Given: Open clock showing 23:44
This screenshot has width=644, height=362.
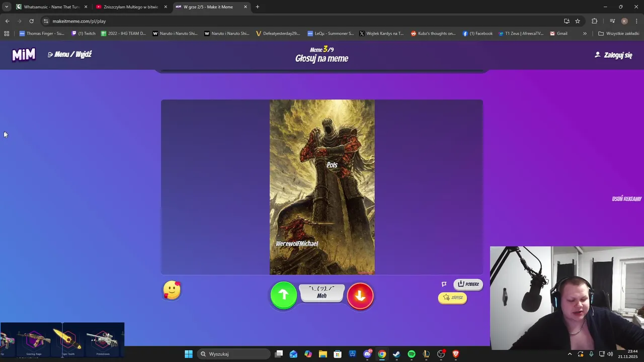Looking at the screenshot, I should [x=629, y=354].
